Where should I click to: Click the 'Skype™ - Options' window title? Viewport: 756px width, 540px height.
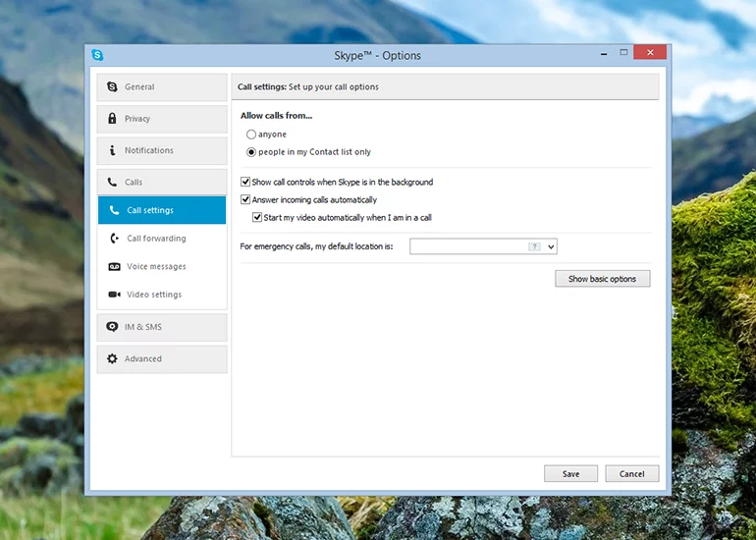click(378, 55)
